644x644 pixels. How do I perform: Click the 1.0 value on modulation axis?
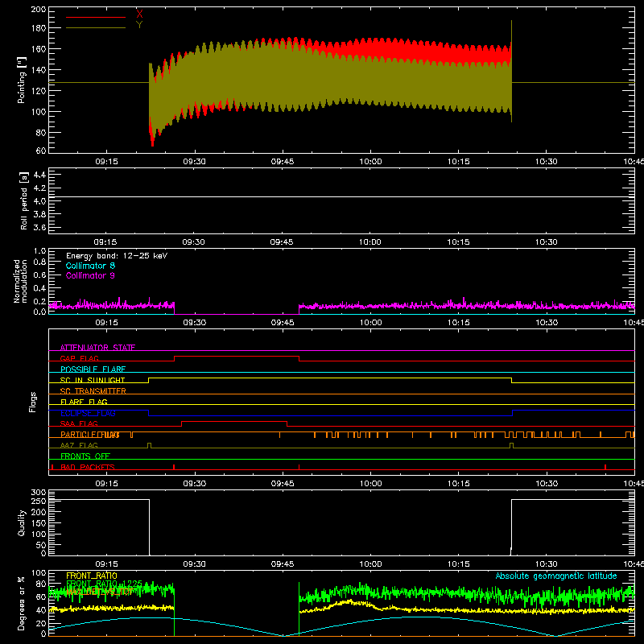[x=39, y=251]
